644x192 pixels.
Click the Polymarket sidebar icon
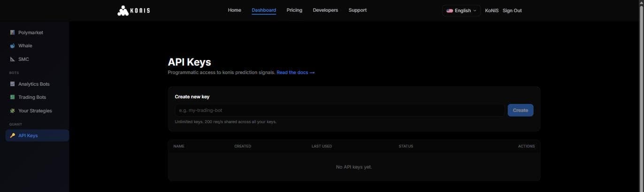13,32
